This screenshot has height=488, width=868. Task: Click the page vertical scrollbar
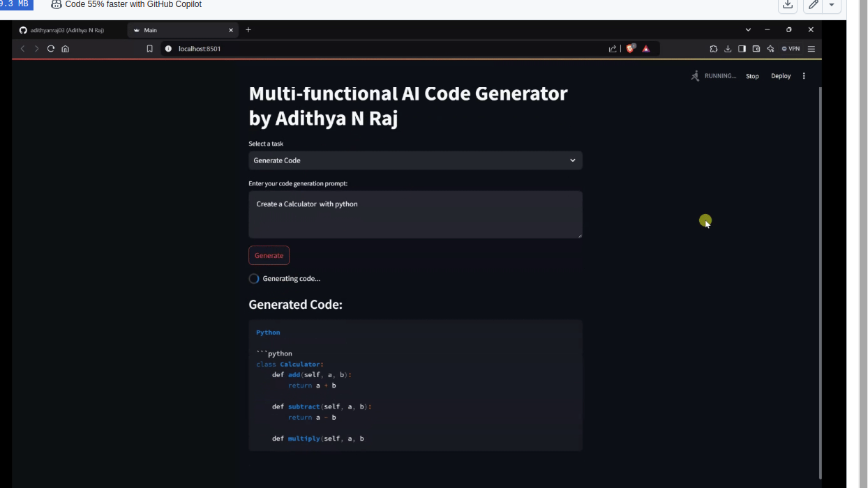820,282
